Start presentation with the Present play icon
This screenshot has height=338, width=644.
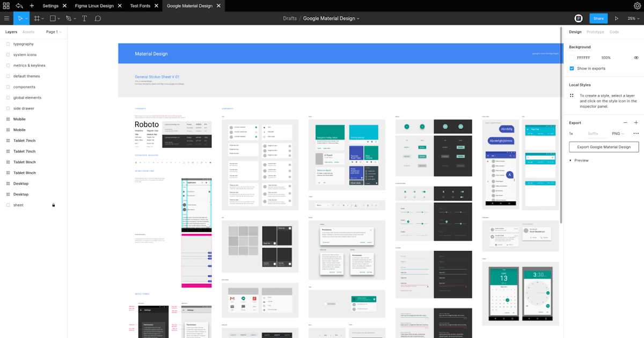tap(617, 18)
